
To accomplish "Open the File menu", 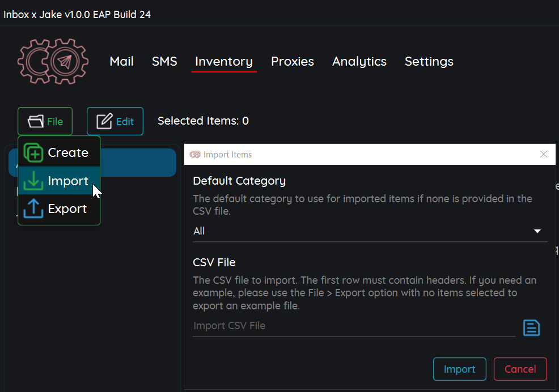I will (45, 121).
